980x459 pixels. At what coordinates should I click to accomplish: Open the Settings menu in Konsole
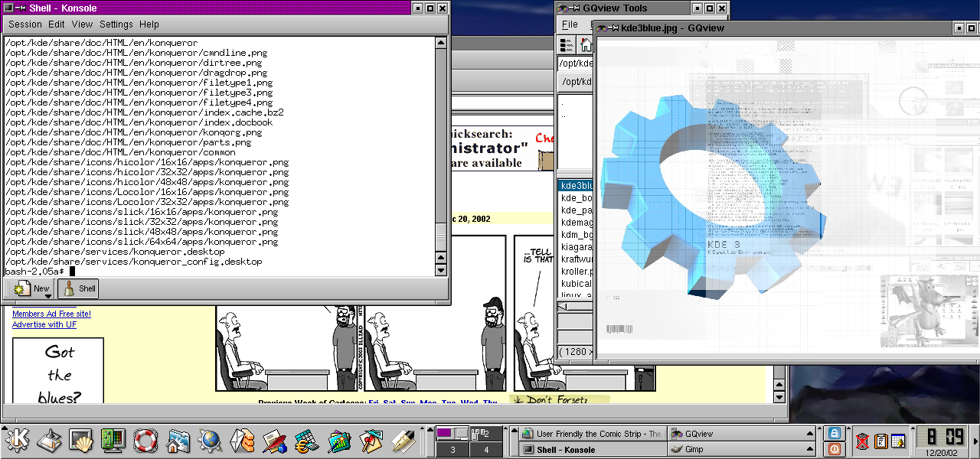click(116, 24)
